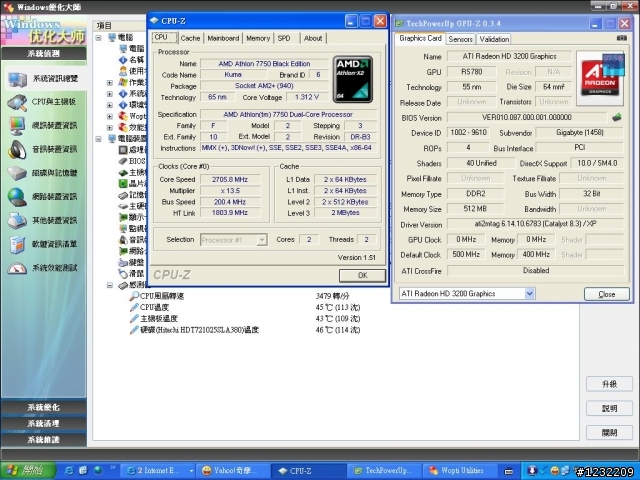
Task: Open the 系統優化 section in the sidebar
Action: pos(44,407)
